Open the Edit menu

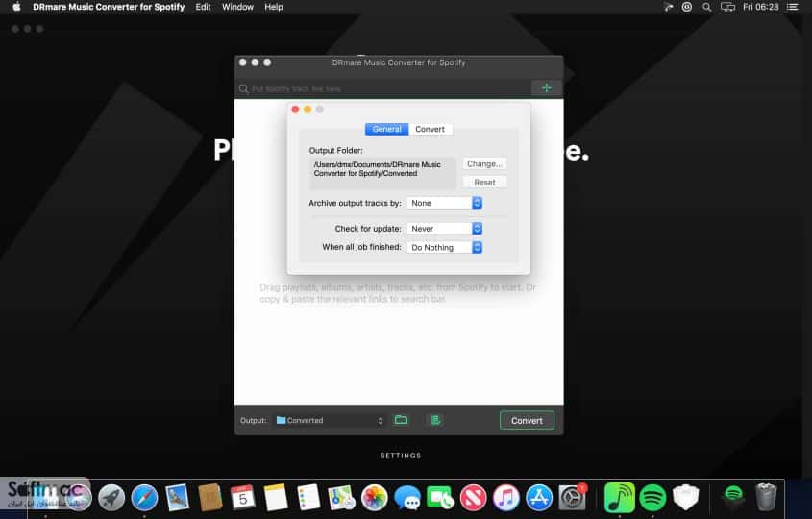pos(203,7)
